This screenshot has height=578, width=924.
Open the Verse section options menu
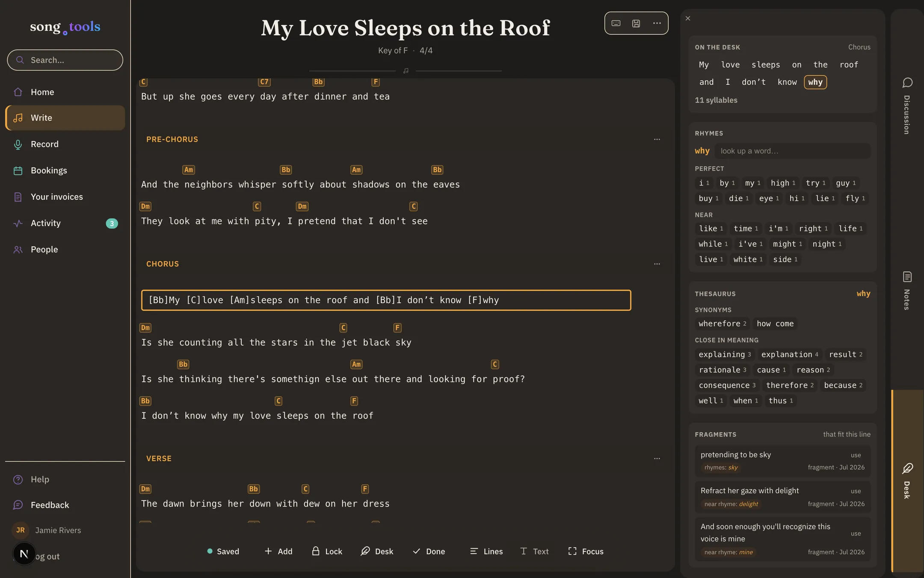coord(657,459)
